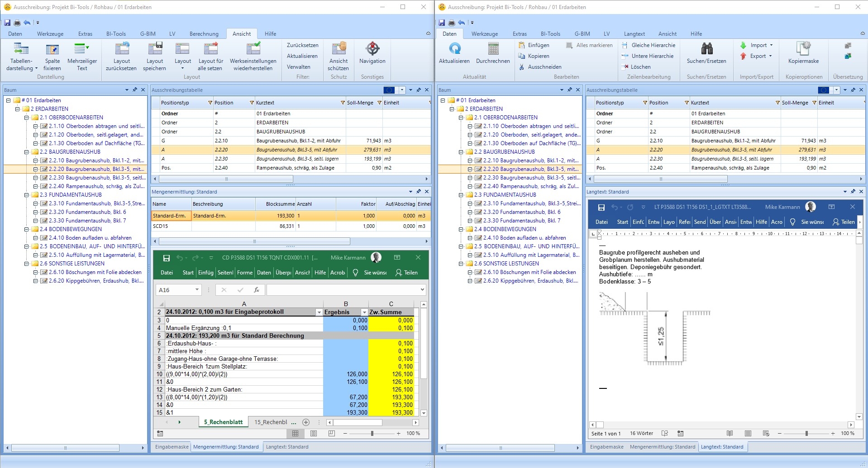The height and width of the screenshot is (468, 868).
Task: Switch to the Berechnung ribbon tab
Action: coord(204,34)
